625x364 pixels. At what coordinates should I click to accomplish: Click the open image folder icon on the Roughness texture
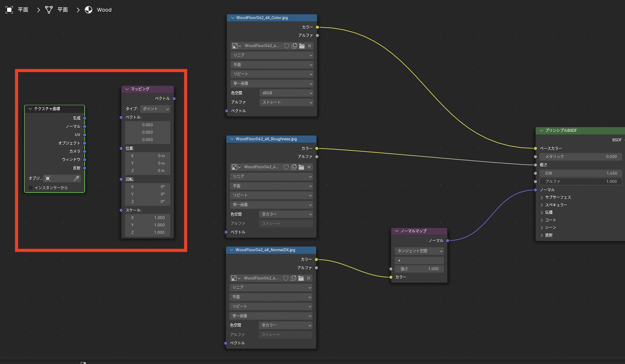point(301,167)
